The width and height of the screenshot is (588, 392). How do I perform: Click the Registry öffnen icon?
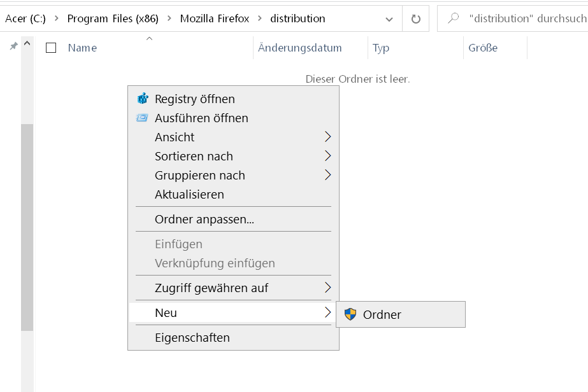click(142, 99)
